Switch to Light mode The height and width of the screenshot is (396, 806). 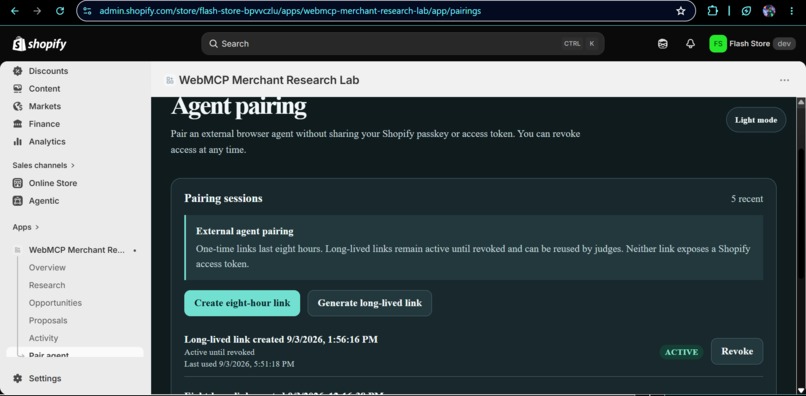[756, 120]
